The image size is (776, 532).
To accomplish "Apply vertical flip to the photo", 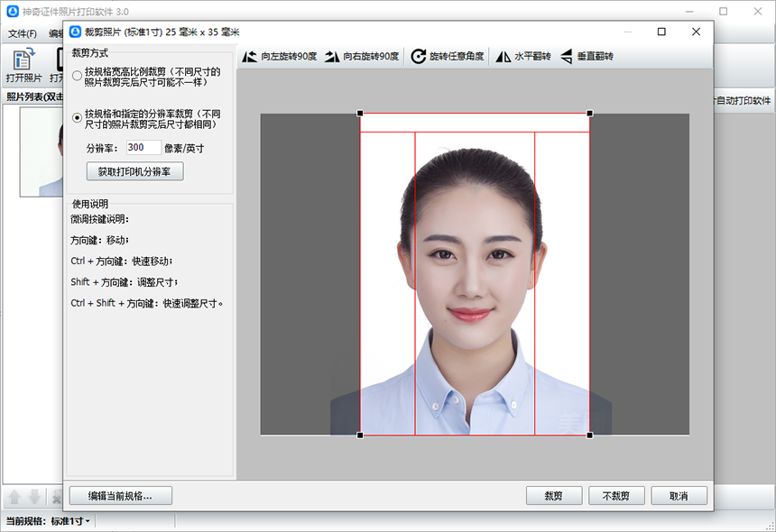I will coord(587,56).
